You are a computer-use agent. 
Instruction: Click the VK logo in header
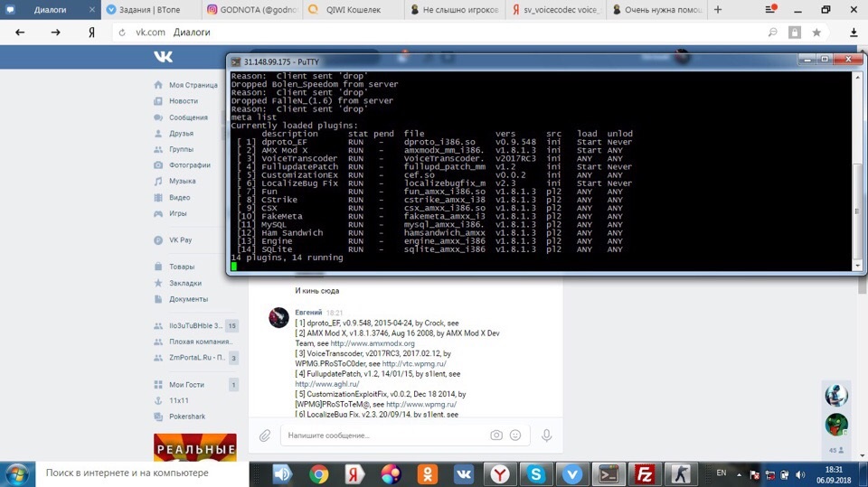coord(164,56)
